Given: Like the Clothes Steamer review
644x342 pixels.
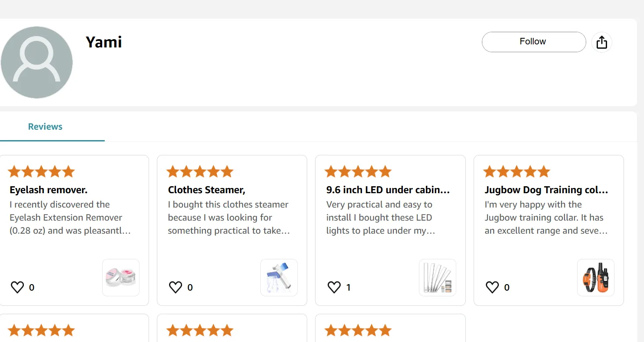Looking at the screenshot, I should coord(176,287).
